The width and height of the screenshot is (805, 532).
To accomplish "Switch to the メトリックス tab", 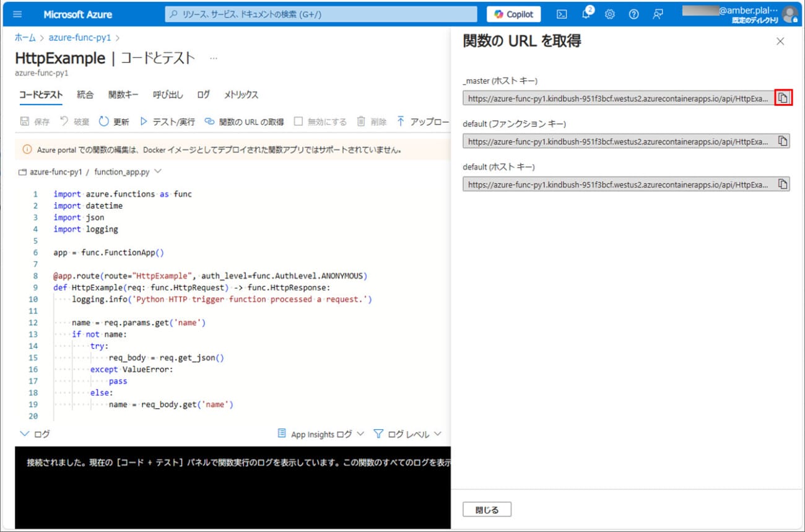I will point(241,95).
